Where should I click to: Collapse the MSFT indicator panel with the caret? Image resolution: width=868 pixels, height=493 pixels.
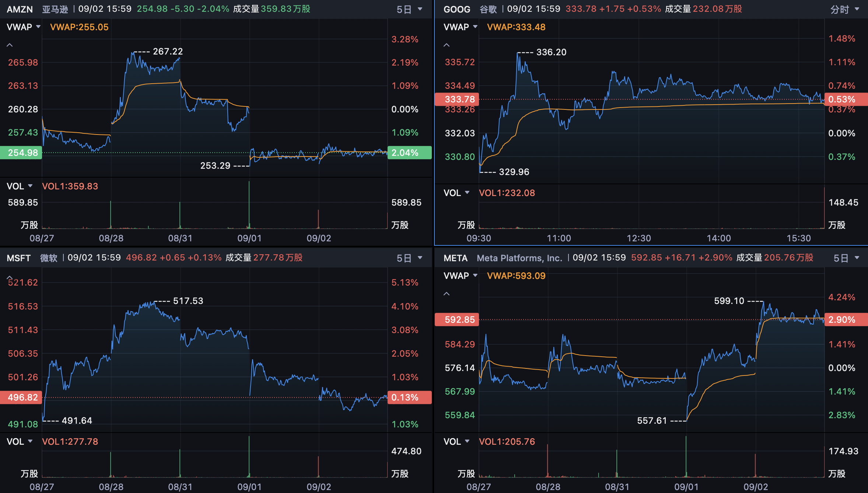(10, 277)
